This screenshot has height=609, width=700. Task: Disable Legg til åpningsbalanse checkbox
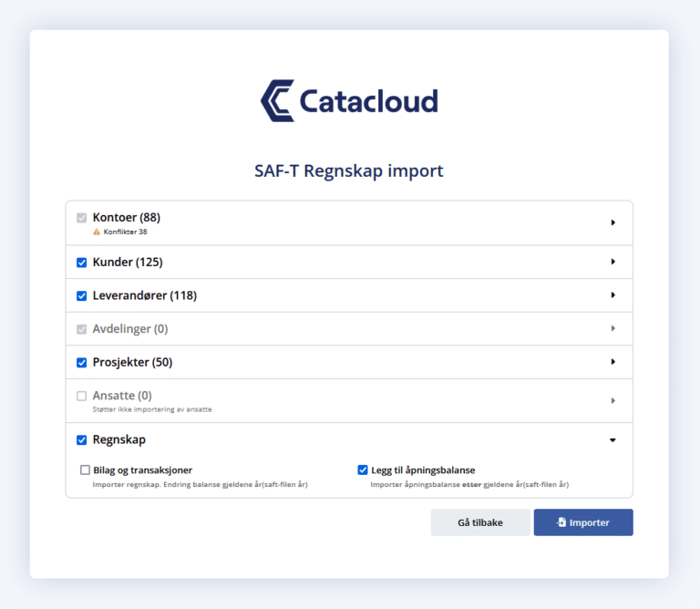click(363, 470)
